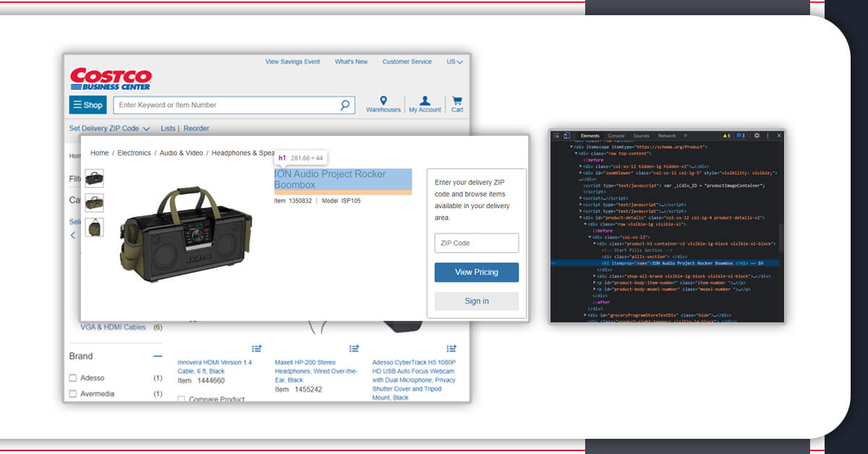The width and height of the screenshot is (868, 454).
Task: Select the DevTools element inspector icon
Action: click(x=556, y=135)
